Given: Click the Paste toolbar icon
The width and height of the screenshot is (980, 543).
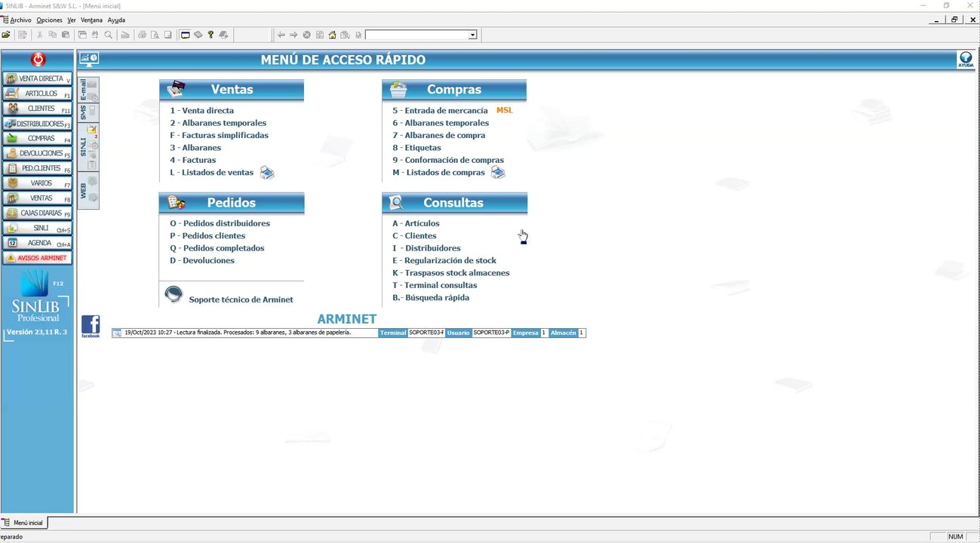Looking at the screenshot, I should coord(66,35).
